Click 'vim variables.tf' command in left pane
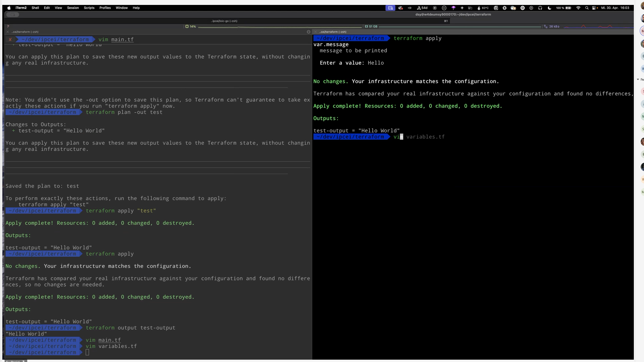This screenshot has height=362, width=644. coord(111,346)
